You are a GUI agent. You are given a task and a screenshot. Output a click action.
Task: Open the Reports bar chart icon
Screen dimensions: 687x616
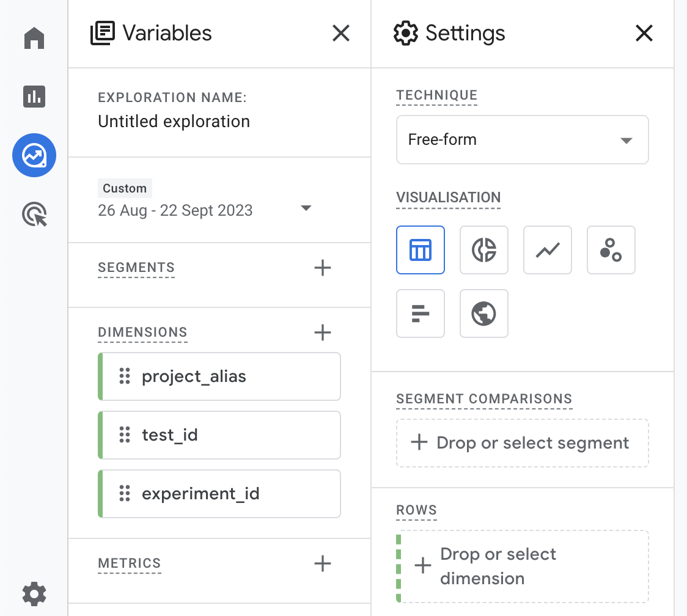(x=34, y=96)
